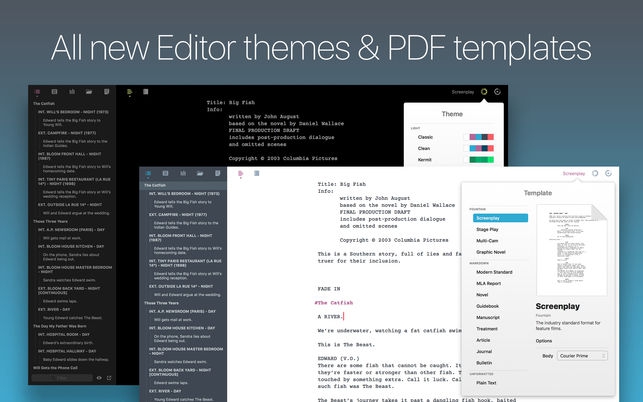Open navigator tab in dark window sidebar

(37, 92)
